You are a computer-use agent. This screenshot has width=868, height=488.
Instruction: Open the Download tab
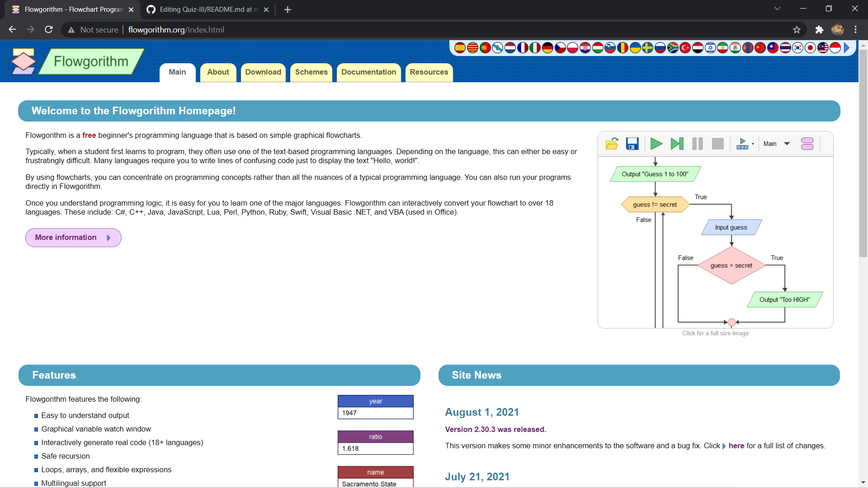(x=263, y=72)
